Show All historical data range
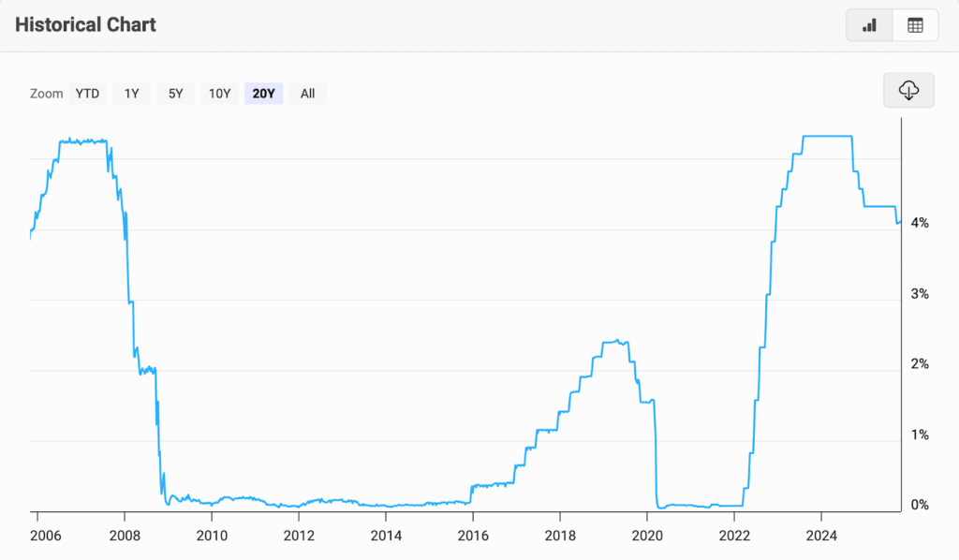The width and height of the screenshot is (959, 560). pos(307,93)
